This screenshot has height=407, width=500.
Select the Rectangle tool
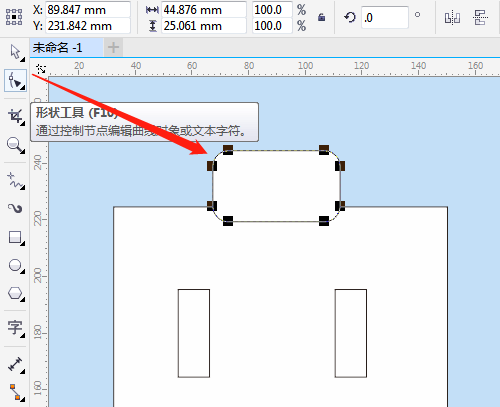(15, 237)
